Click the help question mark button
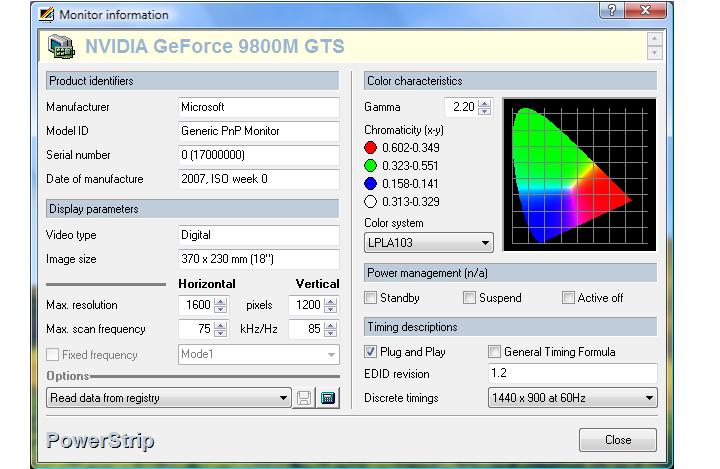The image size is (720, 469). 611,10
